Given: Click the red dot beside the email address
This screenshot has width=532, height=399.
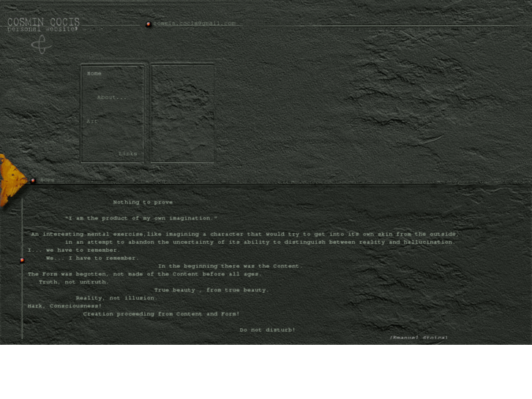Looking at the screenshot, I should (x=149, y=24).
